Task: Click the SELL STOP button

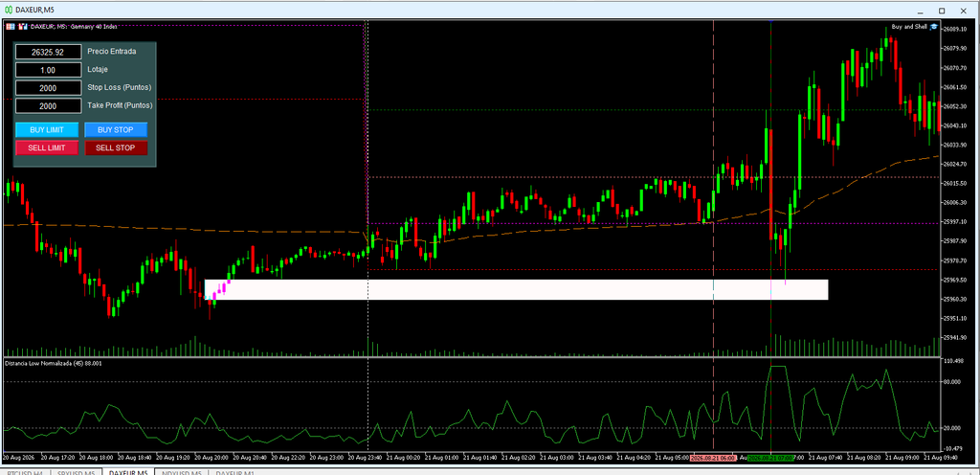Action: pos(116,148)
